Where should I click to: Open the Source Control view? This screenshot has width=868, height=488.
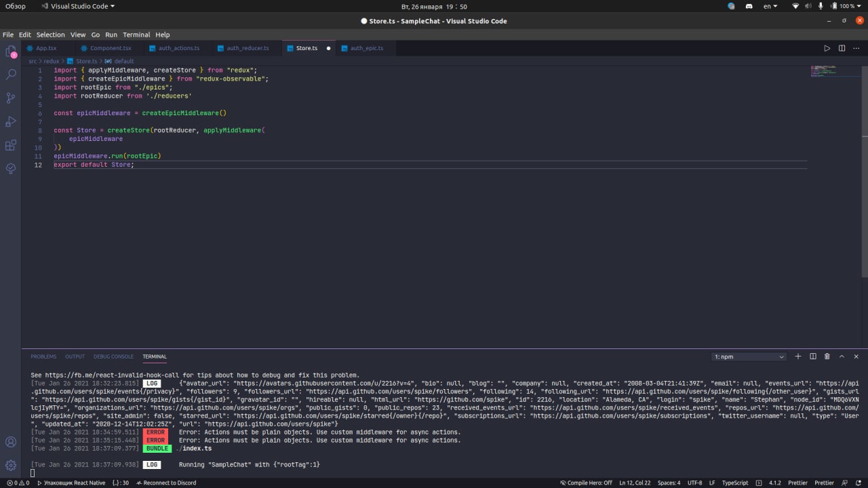[x=11, y=98]
